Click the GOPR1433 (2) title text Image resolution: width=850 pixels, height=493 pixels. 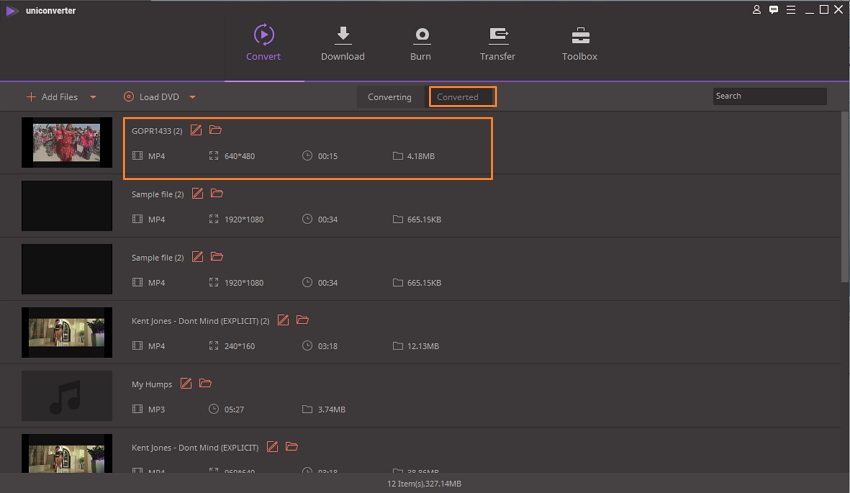[x=157, y=131]
